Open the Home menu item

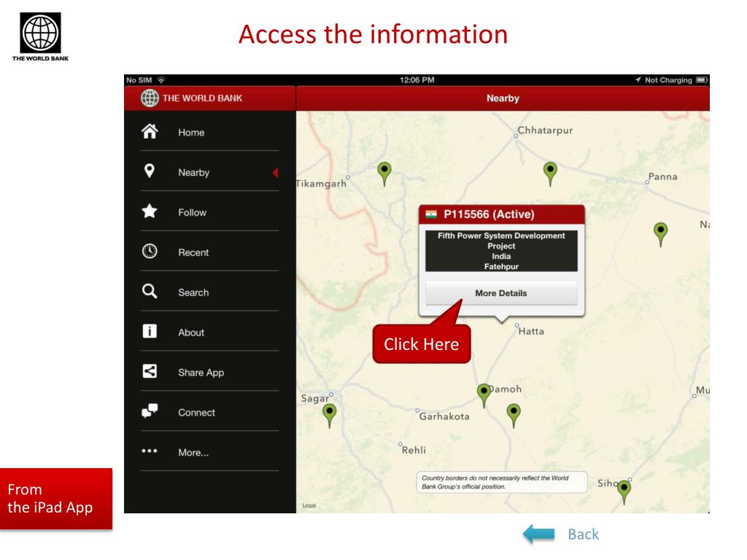point(209,132)
